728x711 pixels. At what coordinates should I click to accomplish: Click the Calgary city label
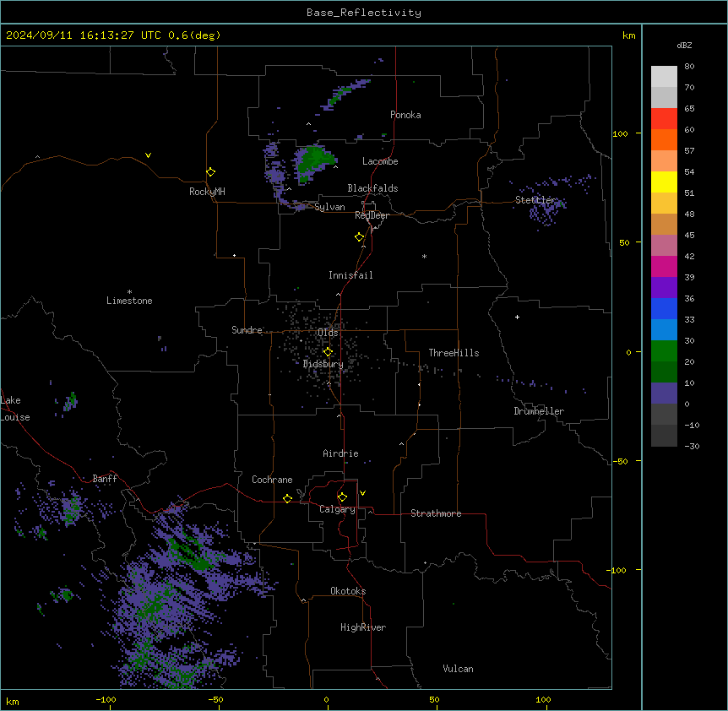[x=337, y=509]
